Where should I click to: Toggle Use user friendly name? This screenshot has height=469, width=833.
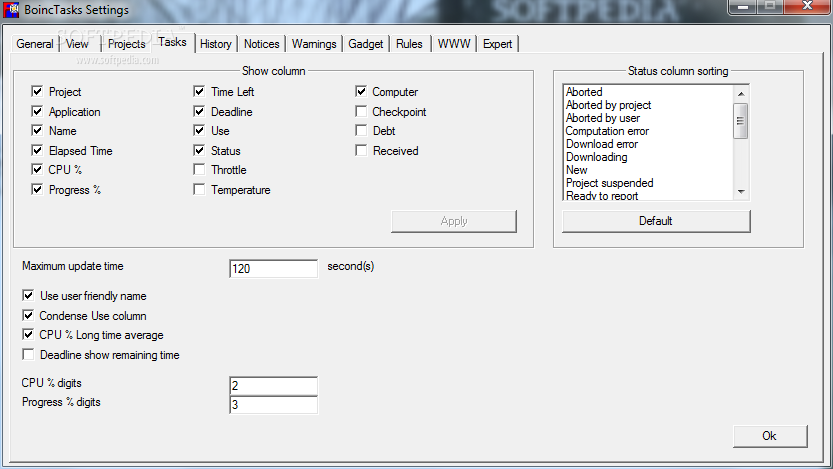[x=28, y=295]
